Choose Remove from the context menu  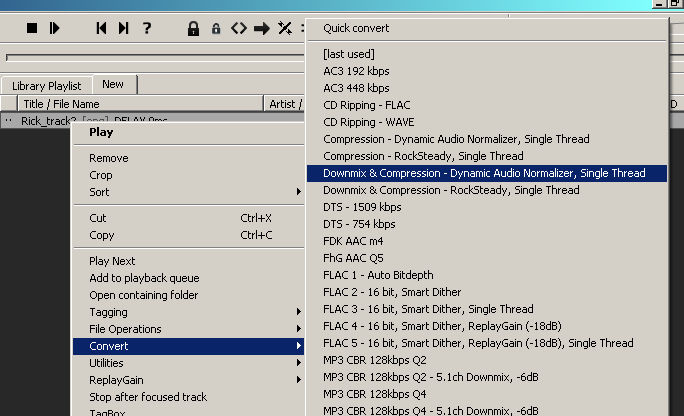coord(188,158)
